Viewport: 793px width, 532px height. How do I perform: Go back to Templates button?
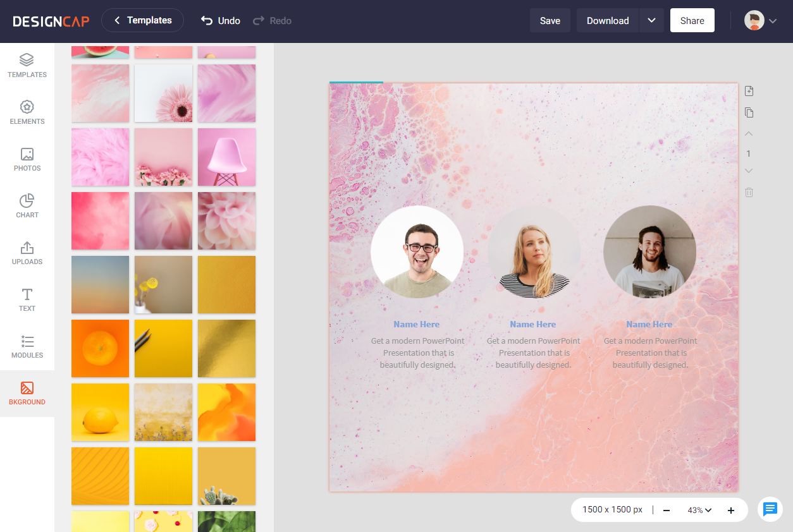pyautogui.click(x=142, y=20)
